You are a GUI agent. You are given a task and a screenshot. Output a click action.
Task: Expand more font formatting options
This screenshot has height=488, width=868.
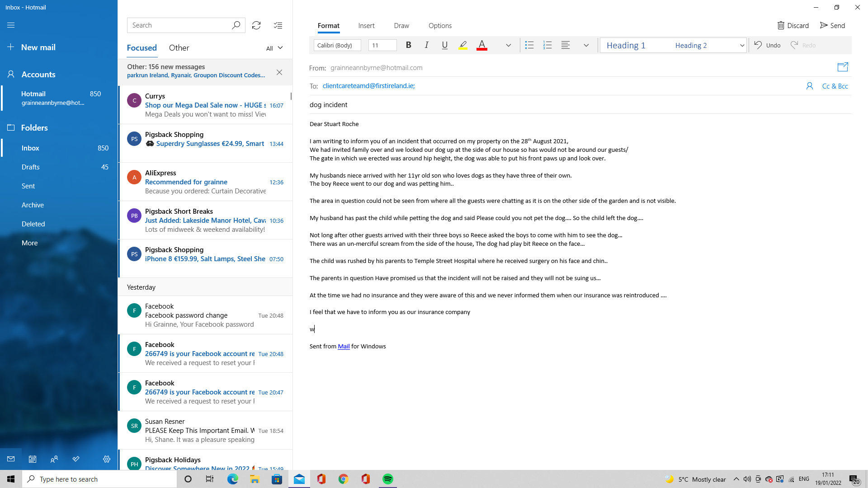click(508, 45)
